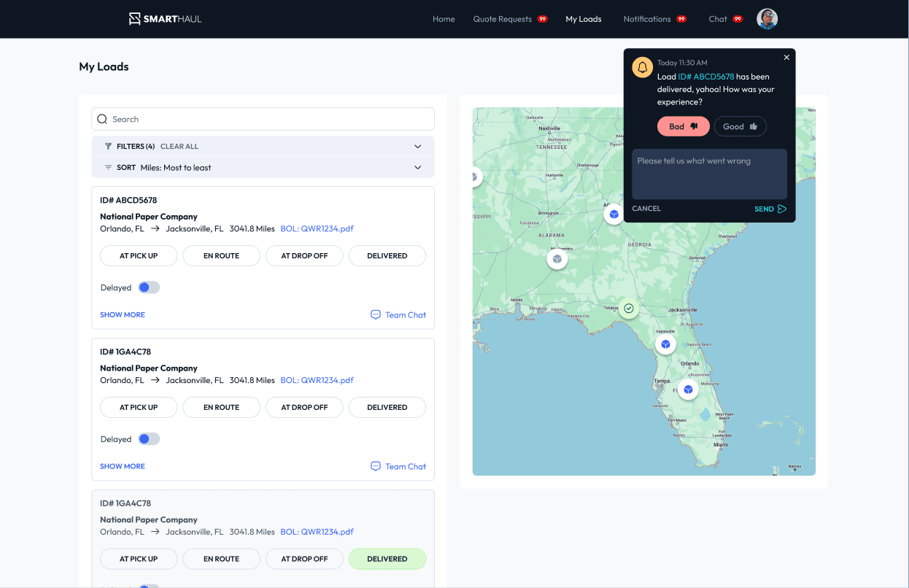Select the Good thumbs-up rating
The image size is (909, 588).
click(740, 126)
